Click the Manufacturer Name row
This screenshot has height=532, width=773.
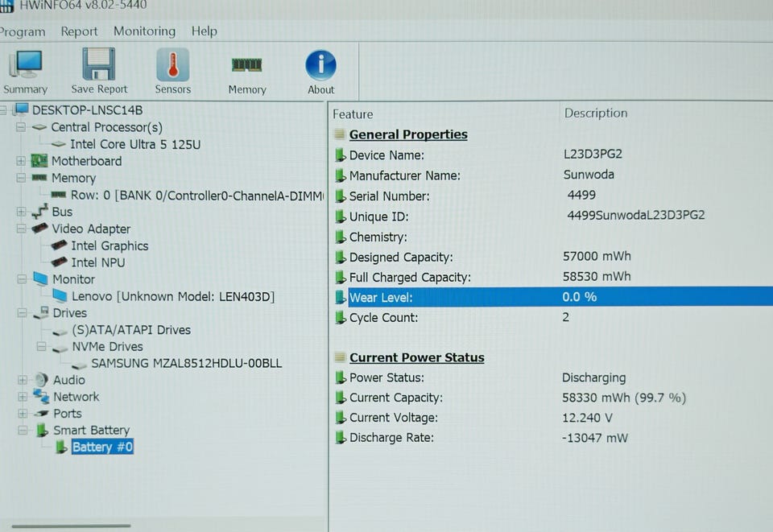pyautogui.click(x=551, y=175)
